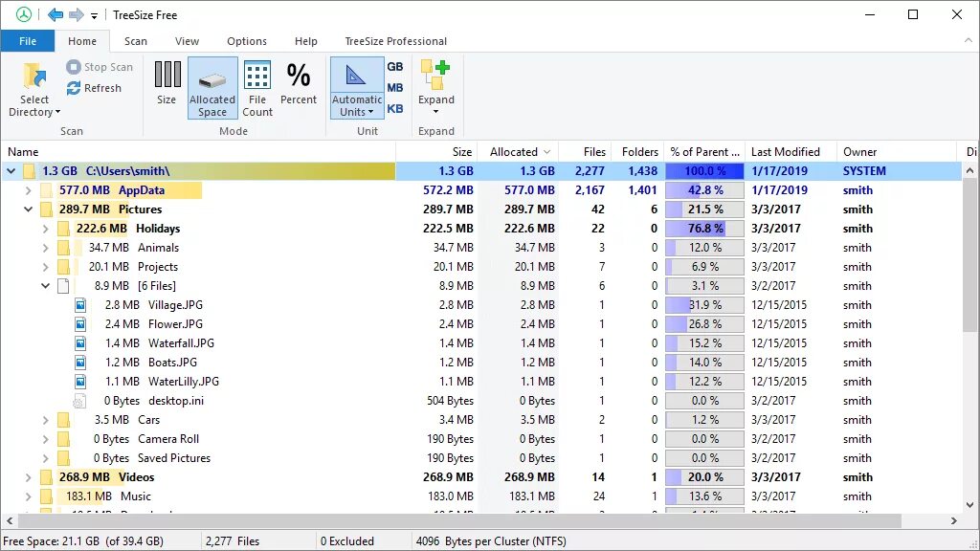The image size is (980, 551).
Task: Click the Boats.JPG image icon
Action: (80, 363)
